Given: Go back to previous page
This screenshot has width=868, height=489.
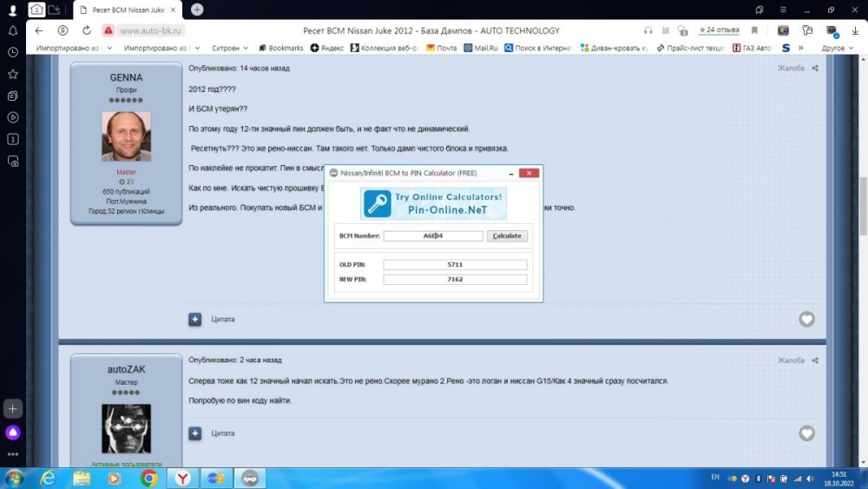Looking at the screenshot, I should click(x=39, y=30).
